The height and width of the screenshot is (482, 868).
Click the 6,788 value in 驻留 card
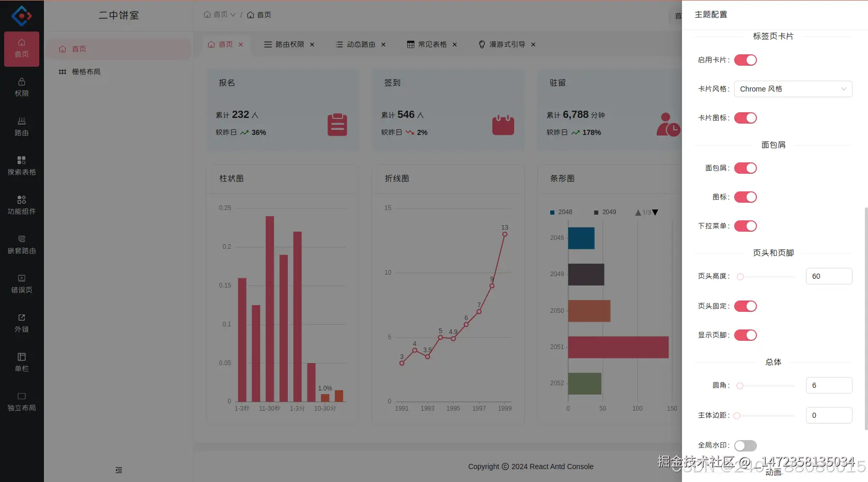[576, 114]
